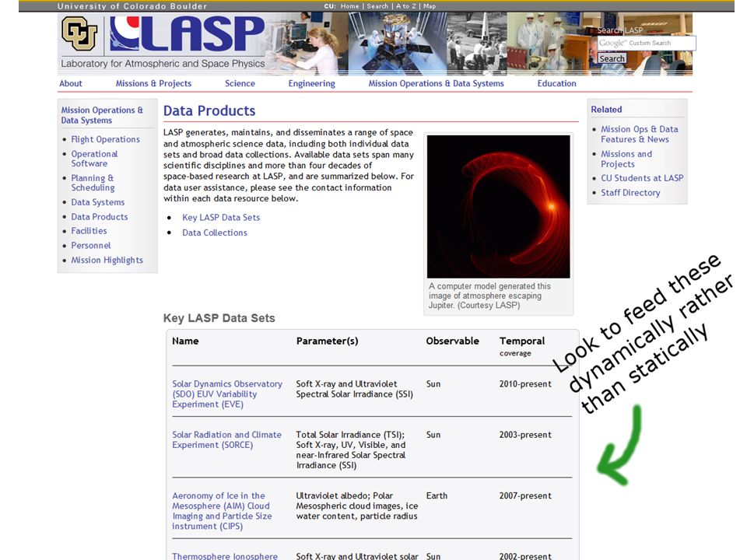Image resolution: width=747 pixels, height=560 pixels.
Task: Go to Flight Operations
Action: [105, 139]
